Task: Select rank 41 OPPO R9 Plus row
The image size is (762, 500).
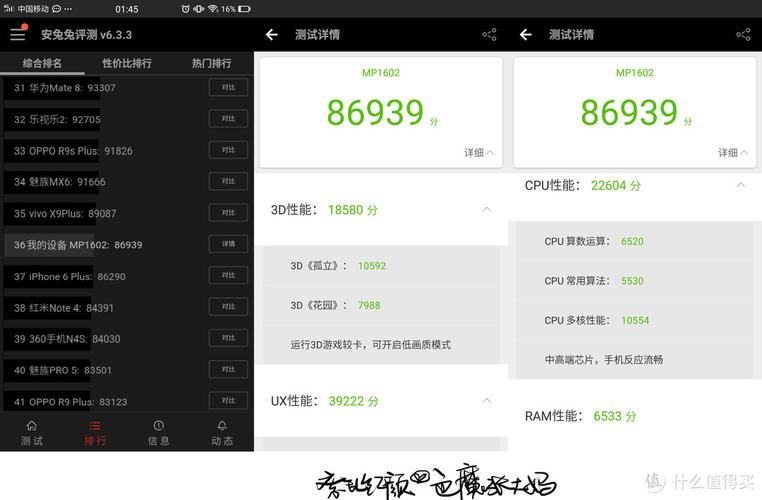Action: (126, 401)
